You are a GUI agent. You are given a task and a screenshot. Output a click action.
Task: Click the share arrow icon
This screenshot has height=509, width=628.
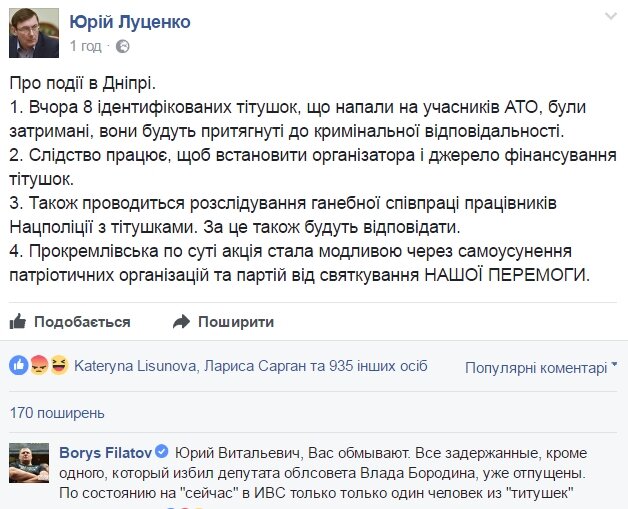coord(181,321)
